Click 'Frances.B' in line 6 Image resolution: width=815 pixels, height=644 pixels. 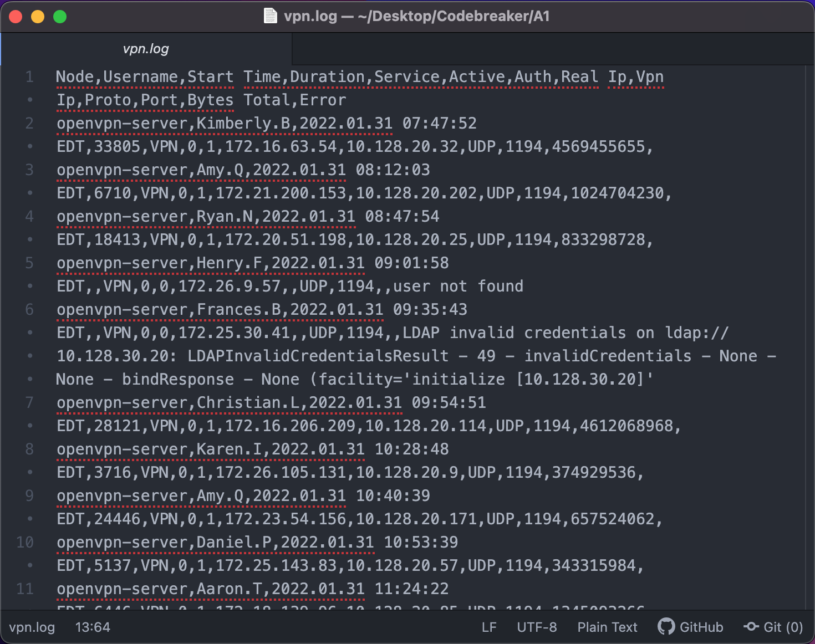point(238,309)
